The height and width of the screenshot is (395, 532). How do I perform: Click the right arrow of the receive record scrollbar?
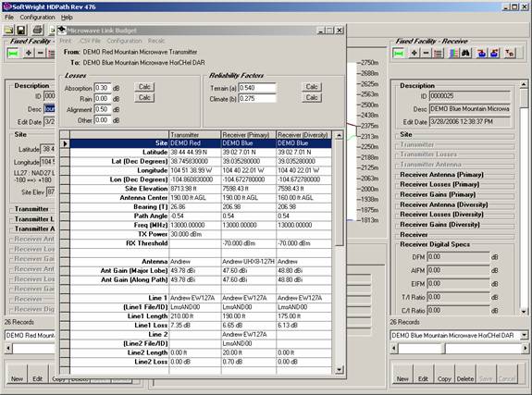click(525, 348)
